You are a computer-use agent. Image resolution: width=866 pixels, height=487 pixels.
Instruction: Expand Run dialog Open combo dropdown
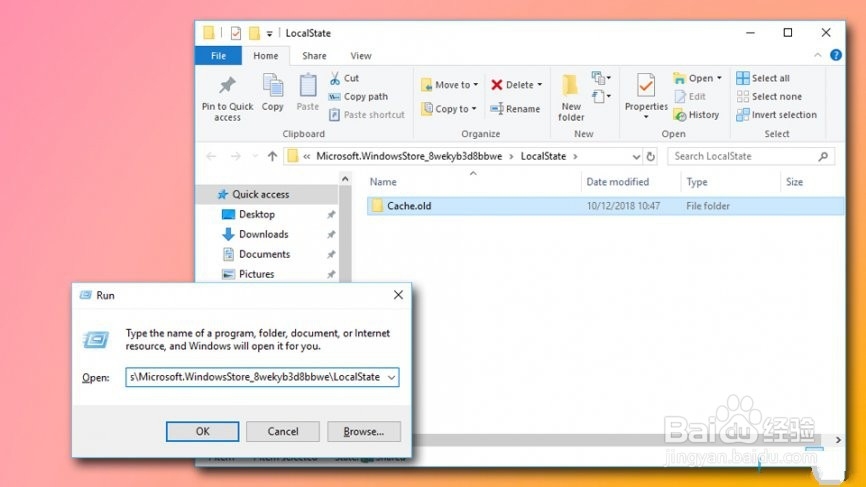tap(391, 377)
